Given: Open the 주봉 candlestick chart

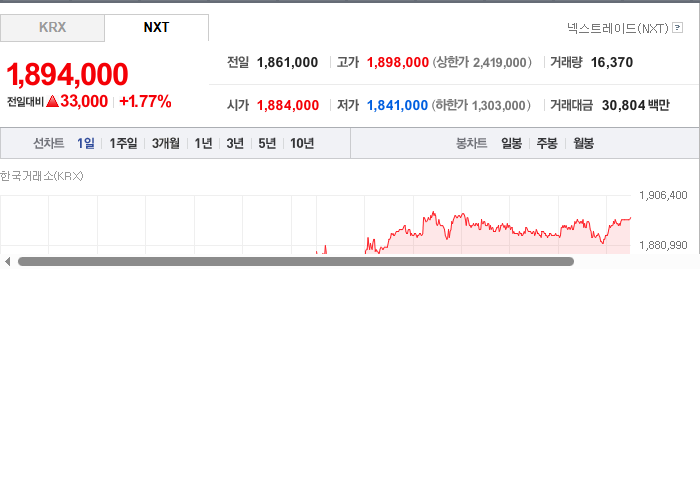Looking at the screenshot, I should click(547, 143).
